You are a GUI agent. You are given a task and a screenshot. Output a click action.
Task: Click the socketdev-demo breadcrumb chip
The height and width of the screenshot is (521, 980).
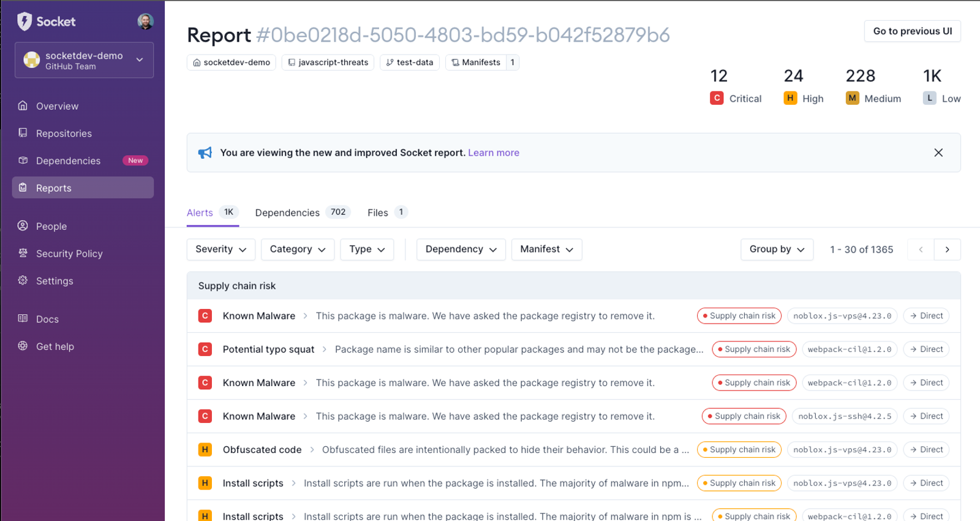tap(232, 63)
